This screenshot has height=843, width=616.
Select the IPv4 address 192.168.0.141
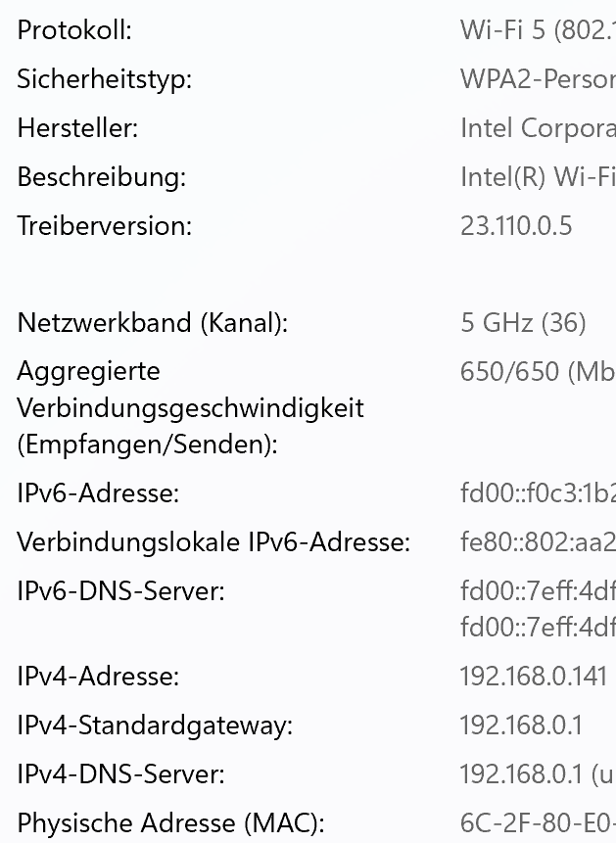pos(533,677)
